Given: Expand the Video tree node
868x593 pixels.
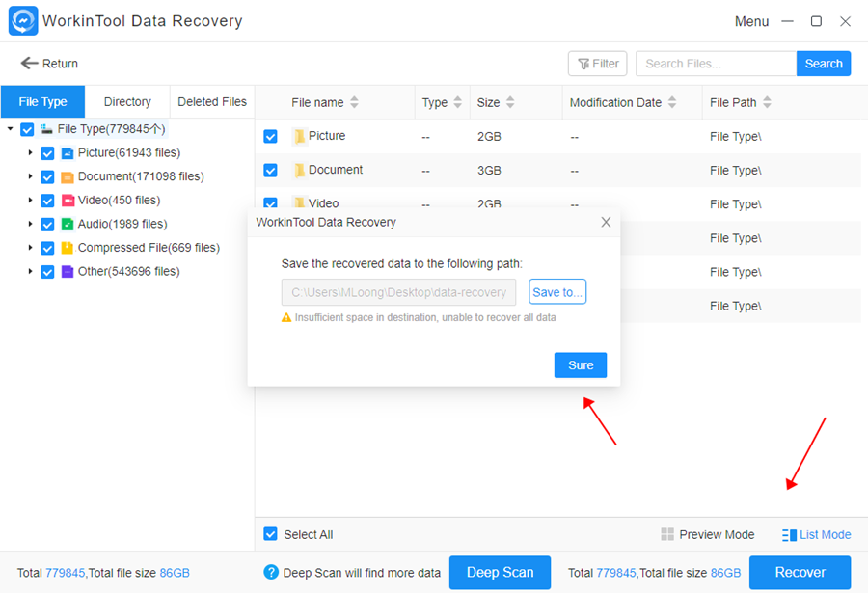Looking at the screenshot, I should (x=31, y=200).
